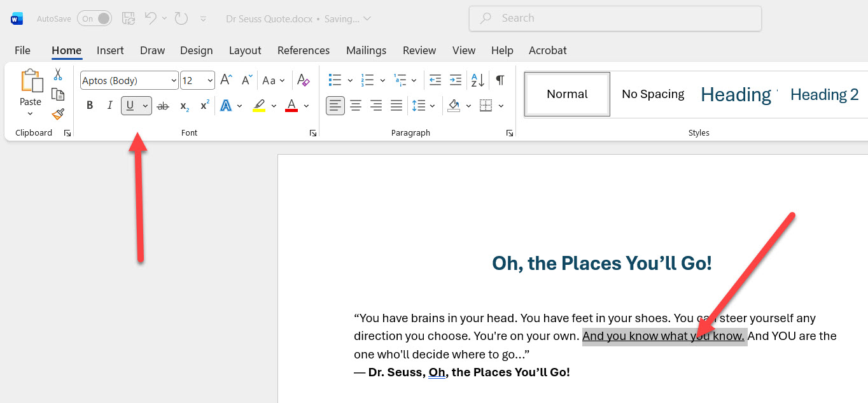Image resolution: width=868 pixels, height=403 pixels.
Task: Undo the last action
Action: coord(151,18)
